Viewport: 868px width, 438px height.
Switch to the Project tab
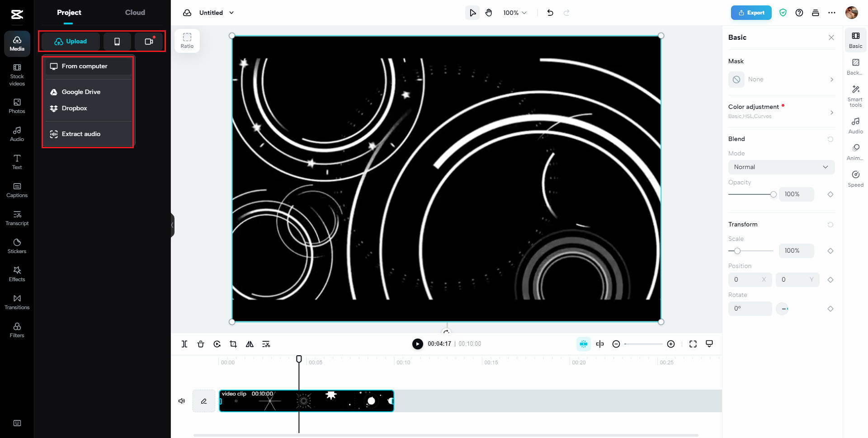(x=69, y=13)
